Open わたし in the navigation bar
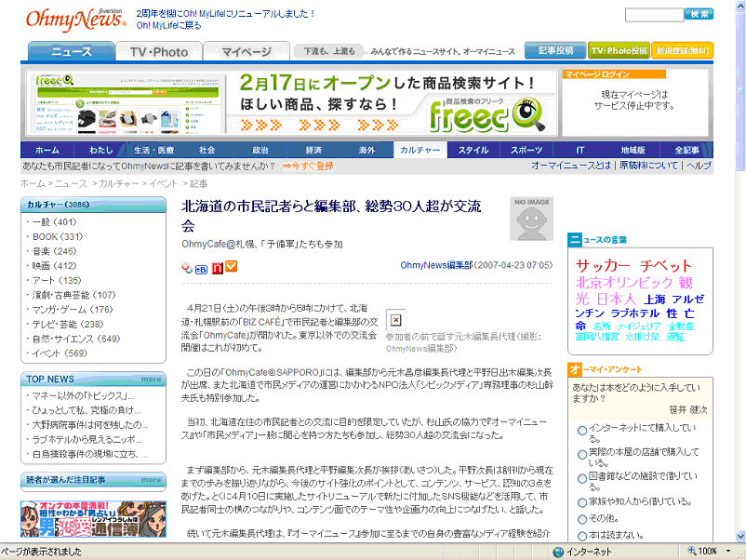Screen dimensions: 746x560 [100, 150]
